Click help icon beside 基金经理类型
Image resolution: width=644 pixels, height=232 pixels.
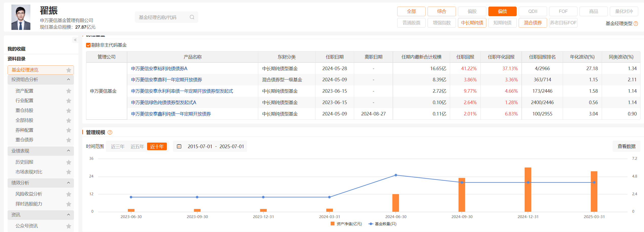(636, 24)
